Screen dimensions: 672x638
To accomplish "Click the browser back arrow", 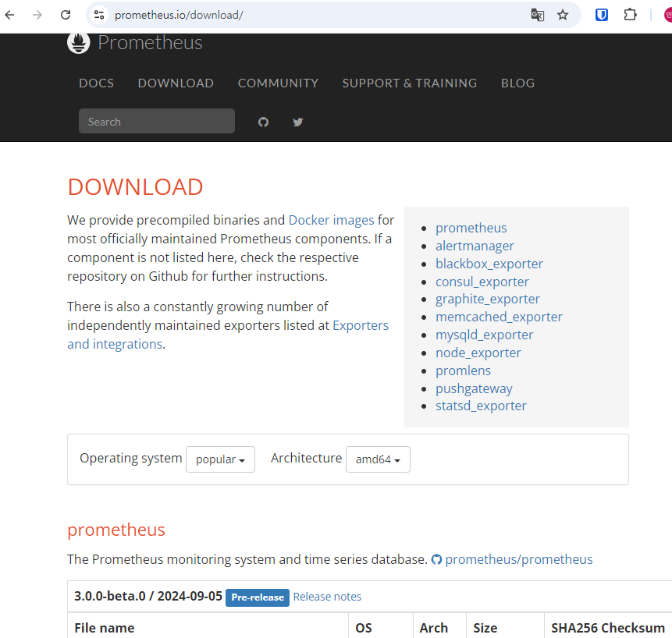I will click(10, 15).
